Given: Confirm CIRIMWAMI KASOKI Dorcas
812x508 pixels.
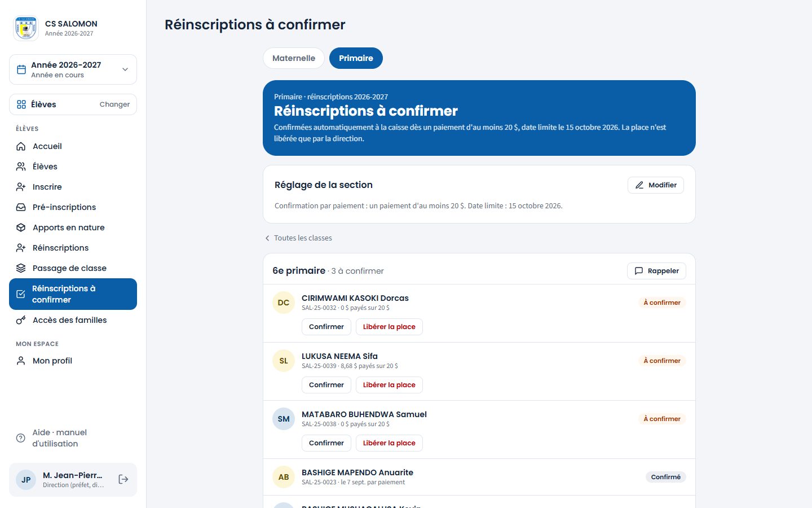Looking at the screenshot, I should pos(326,327).
